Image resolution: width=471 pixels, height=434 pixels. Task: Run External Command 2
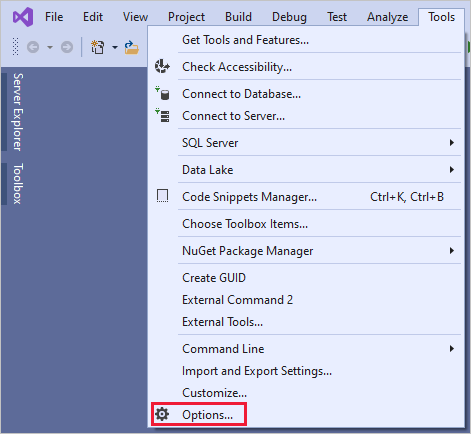click(x=306, y=300)
